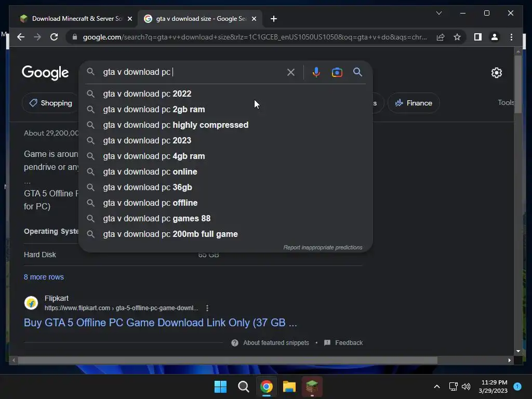Choose suggestion highly compressed
The image size is (532, 399).
(225, 125)
